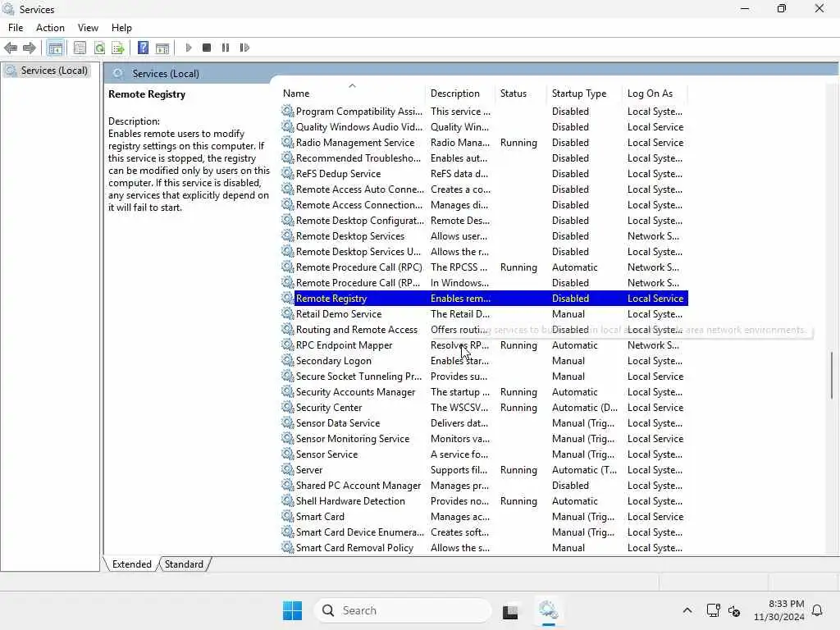
Task: Switch to the Standard tab
Action: click(184, 564)
